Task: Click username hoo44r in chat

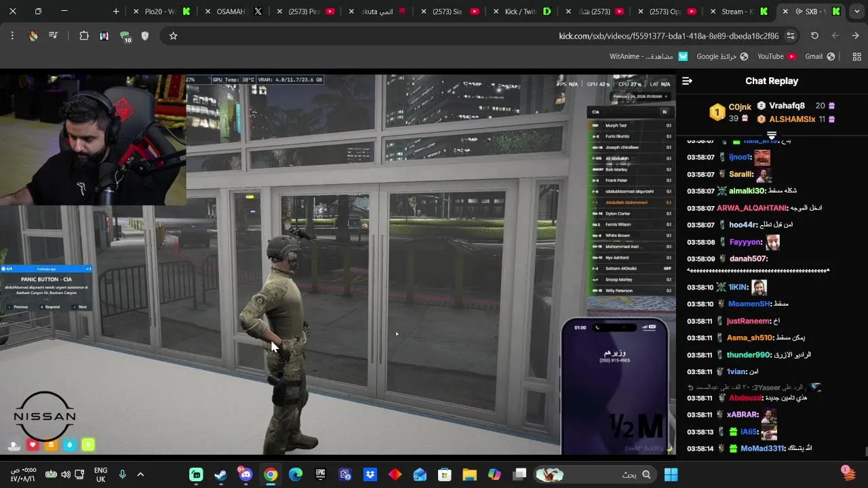Action: click(x=743, y=225)
